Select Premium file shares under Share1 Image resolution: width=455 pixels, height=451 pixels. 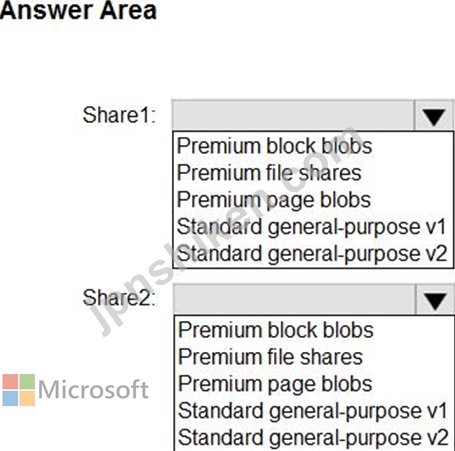(269, 173)
